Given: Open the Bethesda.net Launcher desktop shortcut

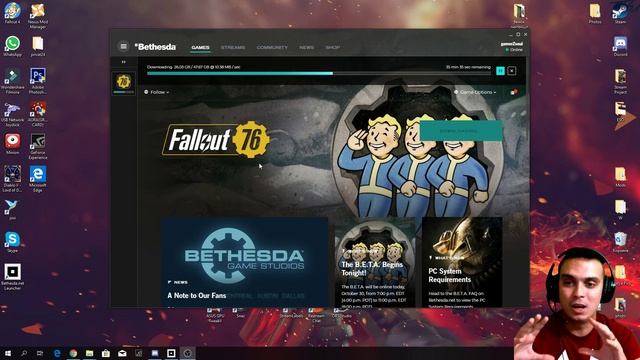Looking at the screenshot, I should pyautogui.click(x=13, y=277).
